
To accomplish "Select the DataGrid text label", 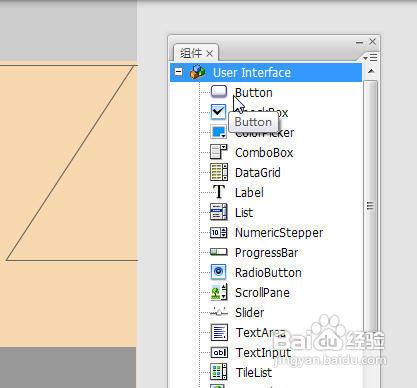I will click(258, 173).
